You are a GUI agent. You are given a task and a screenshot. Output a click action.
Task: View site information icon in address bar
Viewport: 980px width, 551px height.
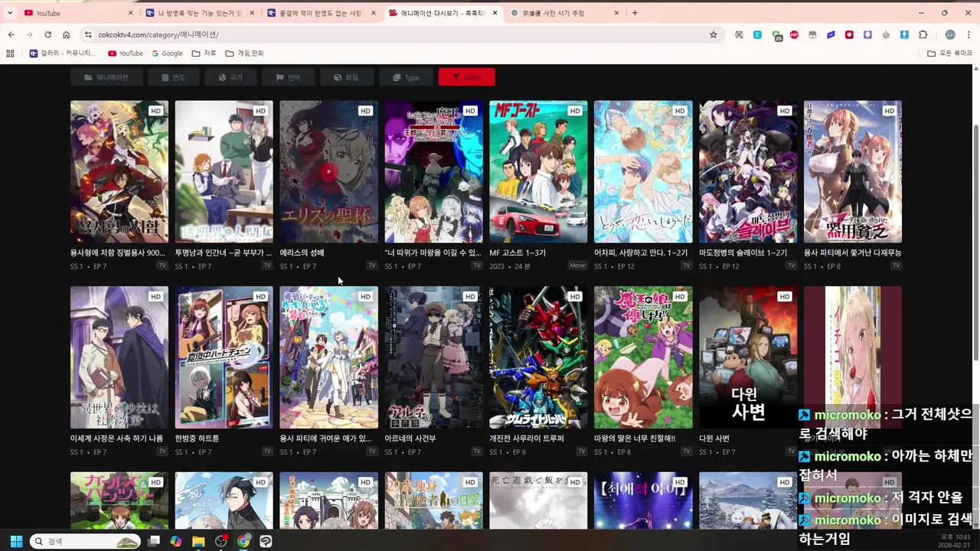88,34
